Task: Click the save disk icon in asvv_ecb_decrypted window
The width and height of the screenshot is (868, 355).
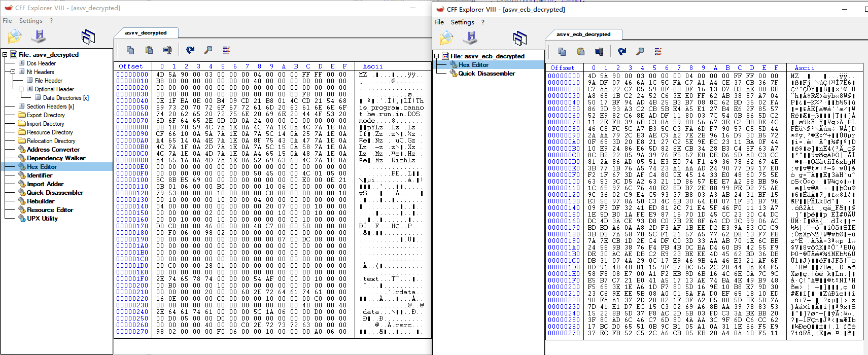Action: tap(470, 38)
